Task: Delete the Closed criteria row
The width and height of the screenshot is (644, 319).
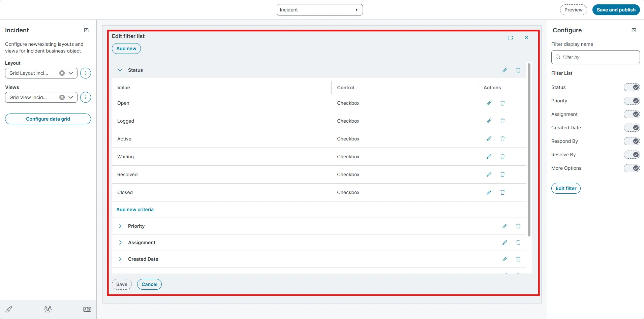Action: (502, 192)
